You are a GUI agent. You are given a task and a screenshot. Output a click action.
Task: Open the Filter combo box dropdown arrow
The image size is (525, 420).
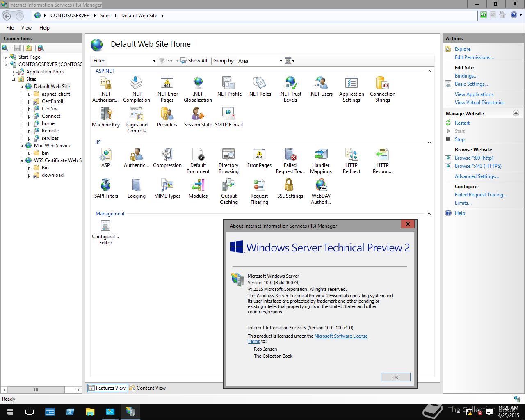click(154, 61)
